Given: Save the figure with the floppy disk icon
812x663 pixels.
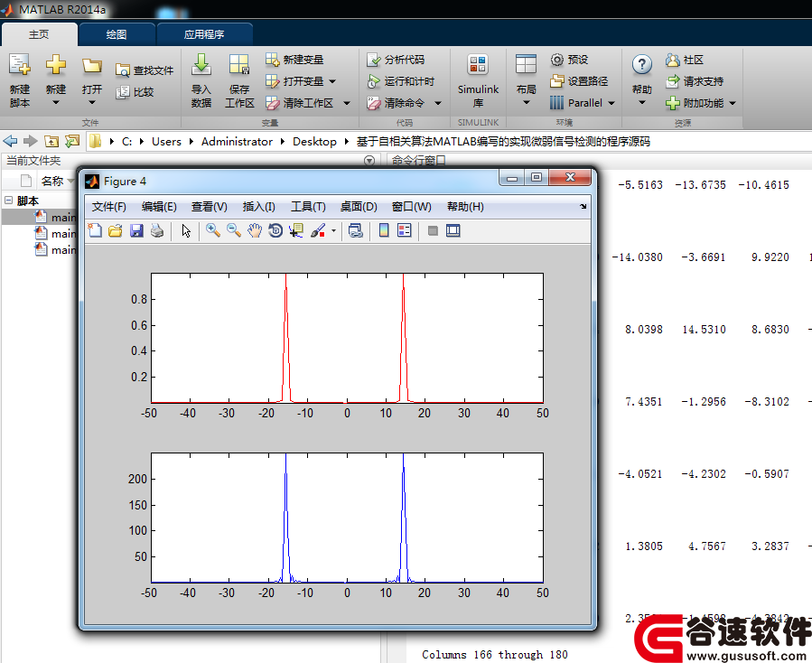Looking at the screenshot, I should pos(136,230).
